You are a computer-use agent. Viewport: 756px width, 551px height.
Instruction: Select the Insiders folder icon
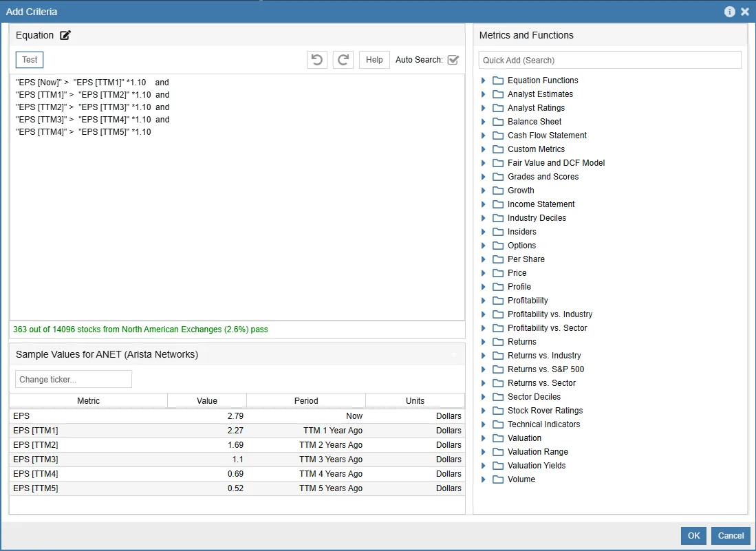point(498,232)
